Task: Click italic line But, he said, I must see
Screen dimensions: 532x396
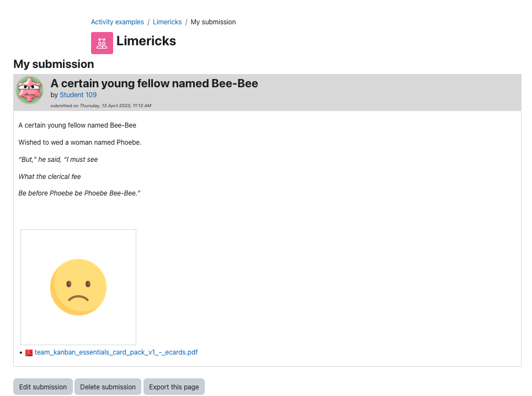Action: pos(58,160)
